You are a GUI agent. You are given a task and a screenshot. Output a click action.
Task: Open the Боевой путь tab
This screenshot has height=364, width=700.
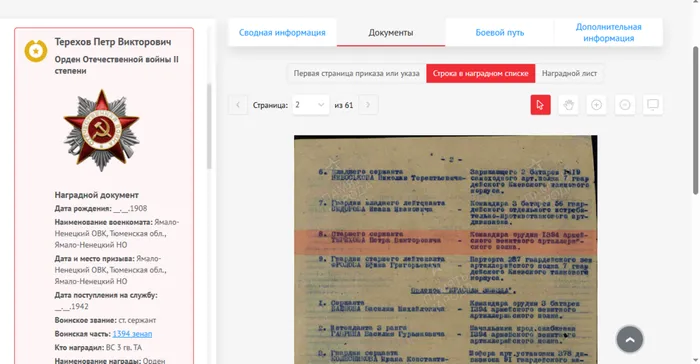pyautogui.click(x=500, y=33)
